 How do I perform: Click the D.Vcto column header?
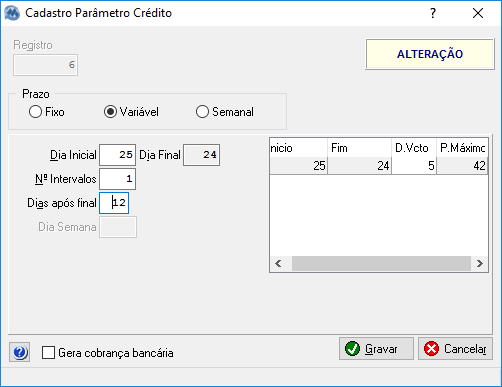point(414,148)
